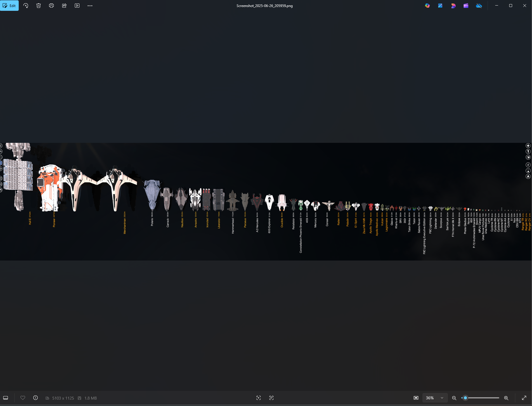532x406 pixels.
Task: Toggle the filmstrip view
Action: click(x=6, y=398)
